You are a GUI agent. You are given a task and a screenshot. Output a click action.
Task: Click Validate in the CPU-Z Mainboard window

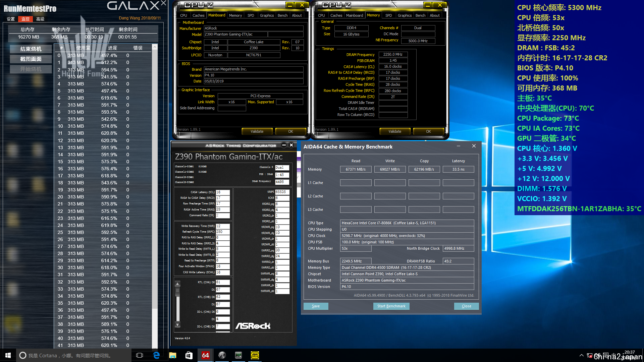(x=257, y=131)
